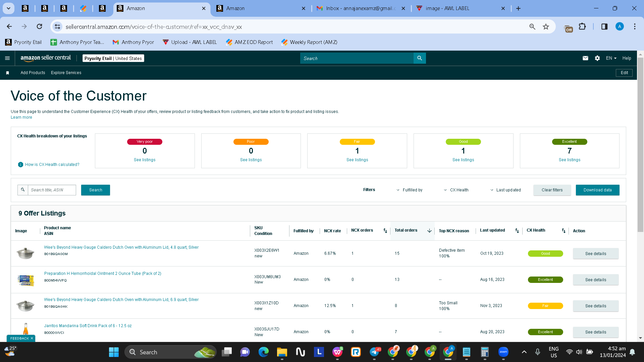
Task: Sort the table by CX Health
Action: (x=563, y=231)
